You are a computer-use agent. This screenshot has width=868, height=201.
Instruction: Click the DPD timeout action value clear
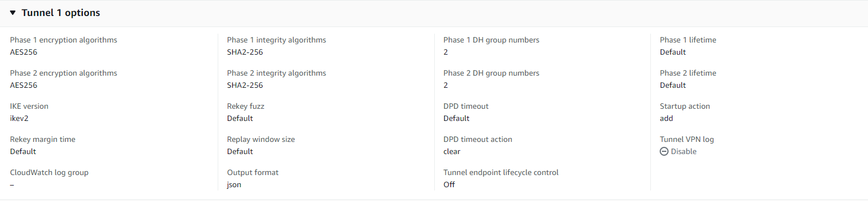pos(452,151)
